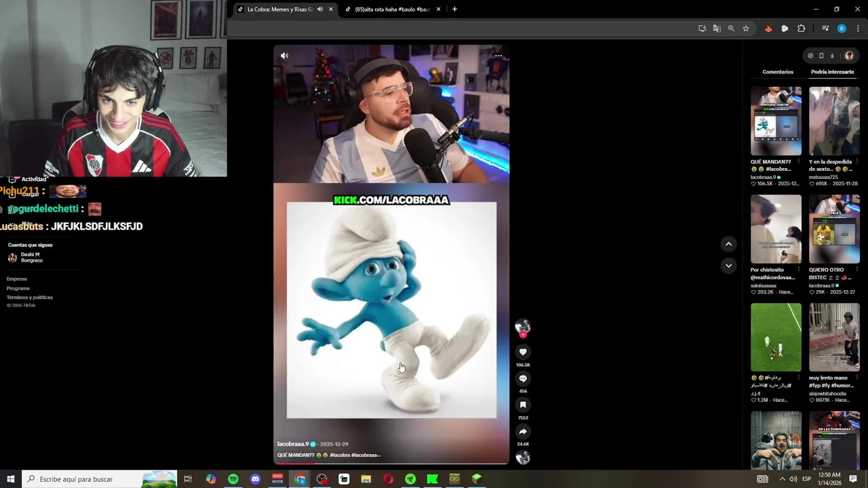Switch to the Comentarios tab

click(x=778, y=72)
